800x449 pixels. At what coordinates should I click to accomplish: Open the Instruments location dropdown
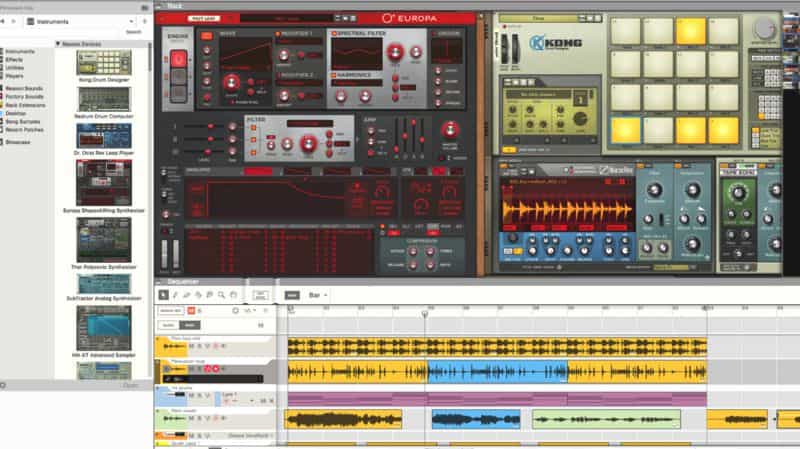[81, 21]
